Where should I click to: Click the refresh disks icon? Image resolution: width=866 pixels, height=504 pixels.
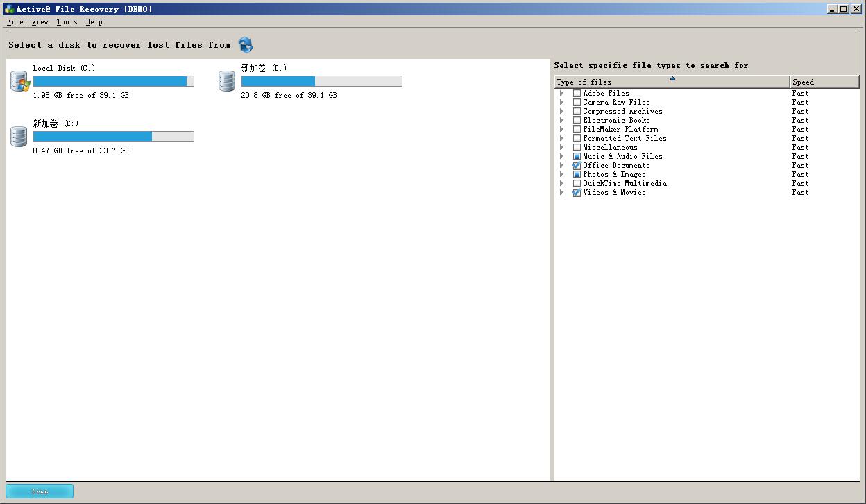246,45
